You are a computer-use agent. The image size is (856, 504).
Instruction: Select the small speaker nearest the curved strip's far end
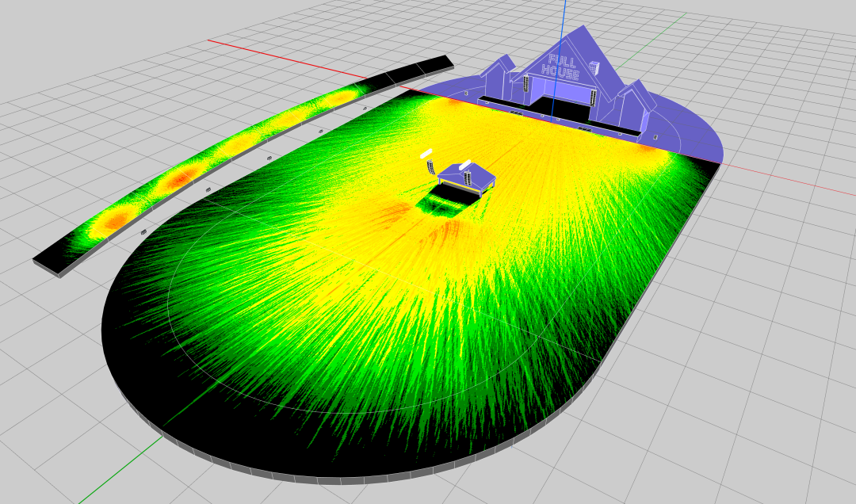pos(364,109)
